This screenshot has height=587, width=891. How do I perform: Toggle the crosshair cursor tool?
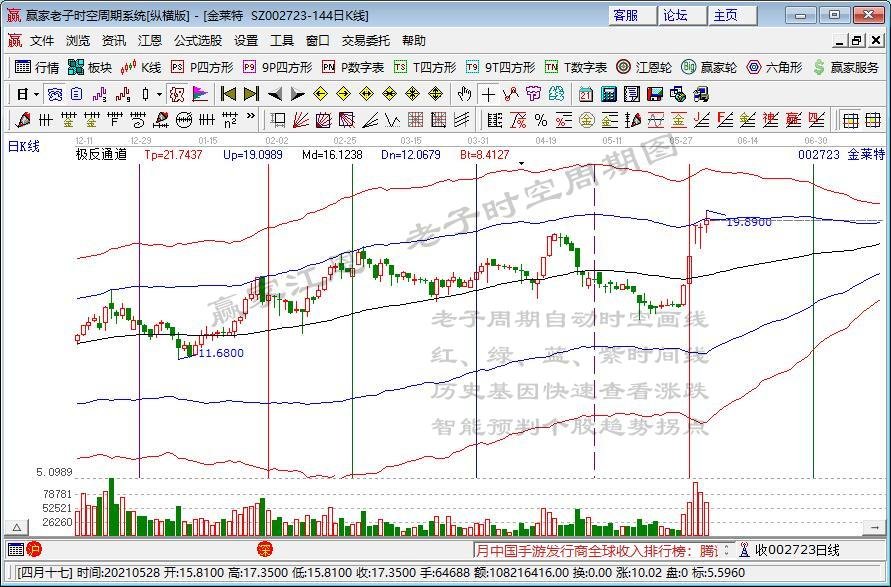coord(488,94)
